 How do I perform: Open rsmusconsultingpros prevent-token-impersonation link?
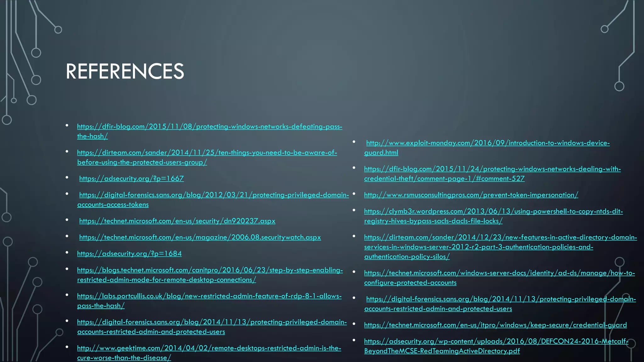[471, 195]
